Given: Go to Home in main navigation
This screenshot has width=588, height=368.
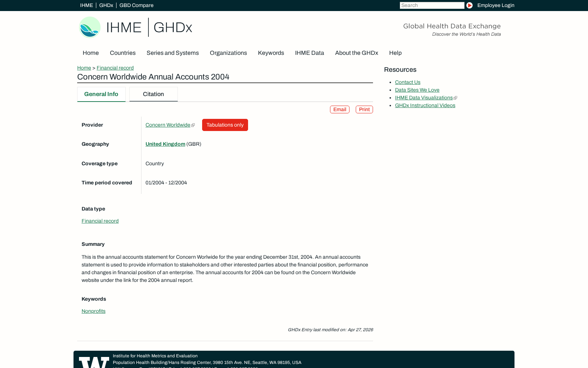Looking at the screenshot, I should tap(91, 53).
